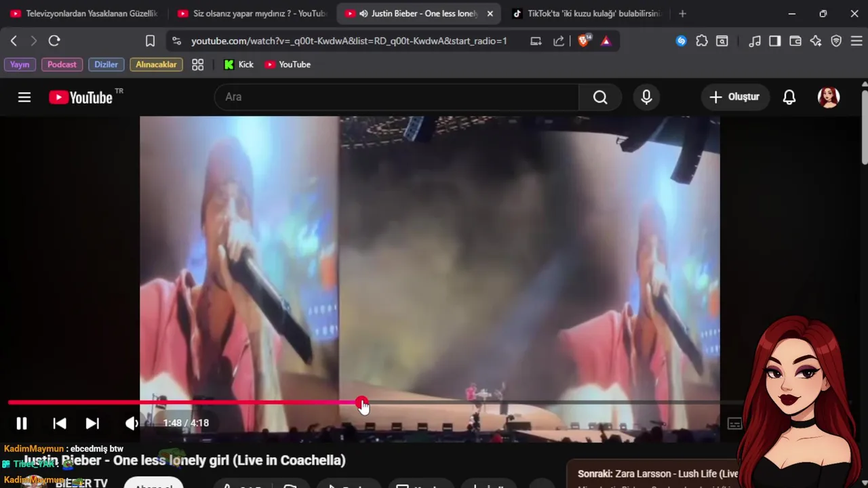This screenshot has width=868, height=488.
Task: Open the Podcast bookmark folder
Action: [x=62, y=64]
